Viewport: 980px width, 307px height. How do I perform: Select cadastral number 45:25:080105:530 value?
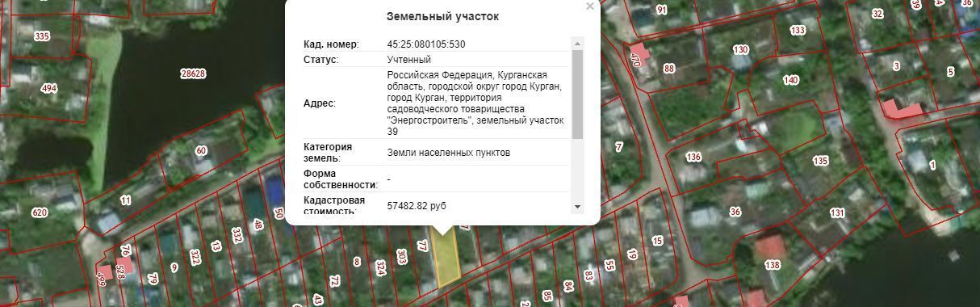point(426,44)
